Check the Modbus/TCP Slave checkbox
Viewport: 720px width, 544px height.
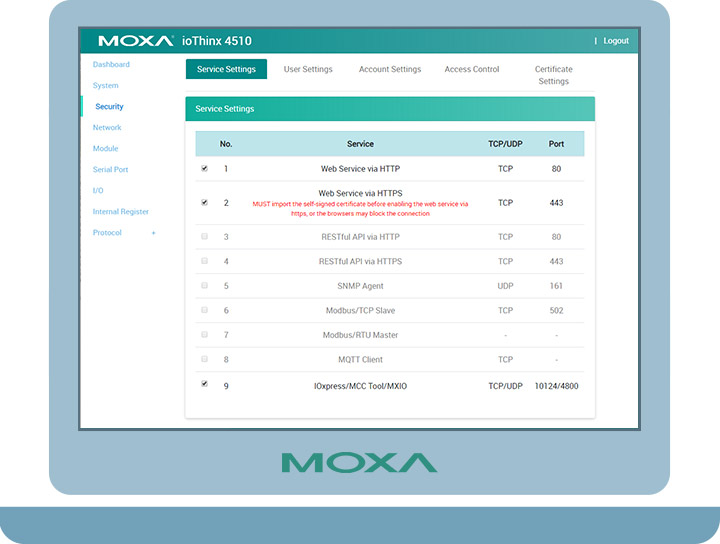coord(204,310)
